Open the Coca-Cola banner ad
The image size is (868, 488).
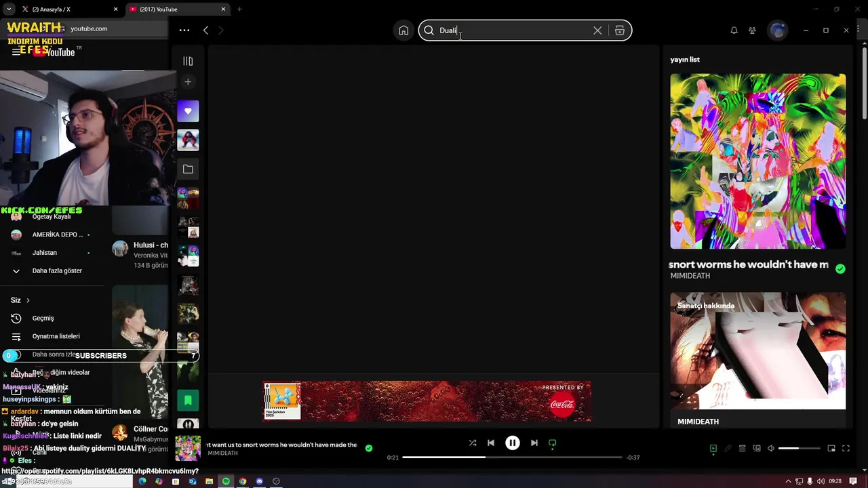pos(427,401)
